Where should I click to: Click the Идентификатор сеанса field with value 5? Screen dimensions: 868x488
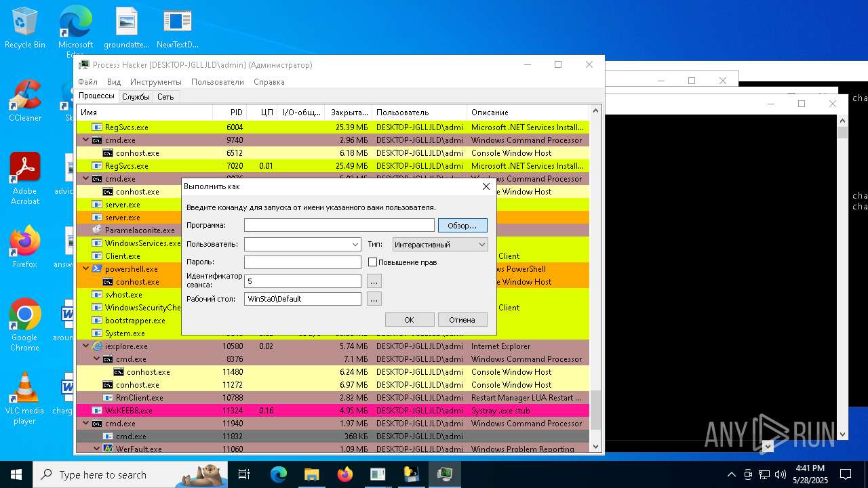click(302, 281)
